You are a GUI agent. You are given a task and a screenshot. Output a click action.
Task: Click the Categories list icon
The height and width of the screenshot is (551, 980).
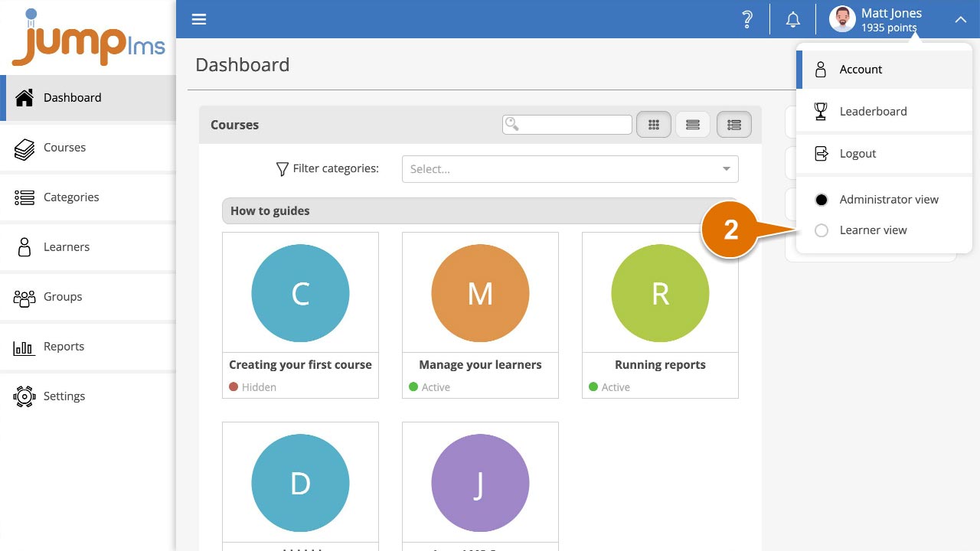(x=24, y=197)
